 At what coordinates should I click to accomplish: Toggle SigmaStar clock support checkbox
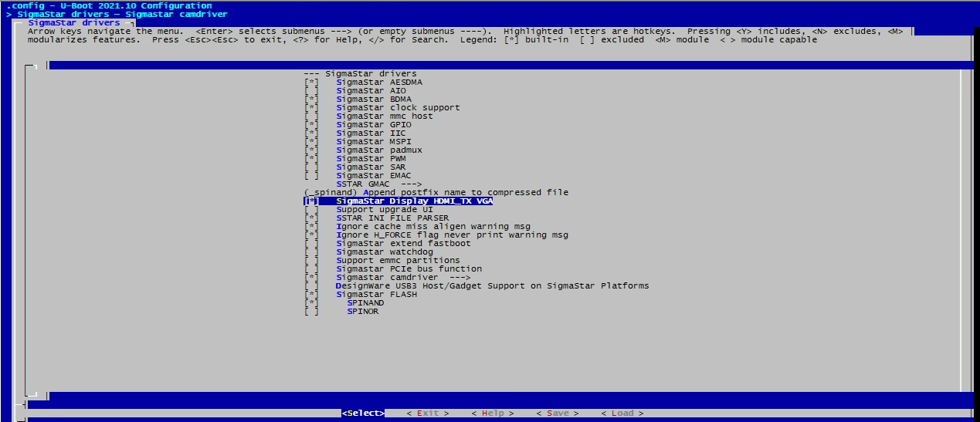pos(311,108)
